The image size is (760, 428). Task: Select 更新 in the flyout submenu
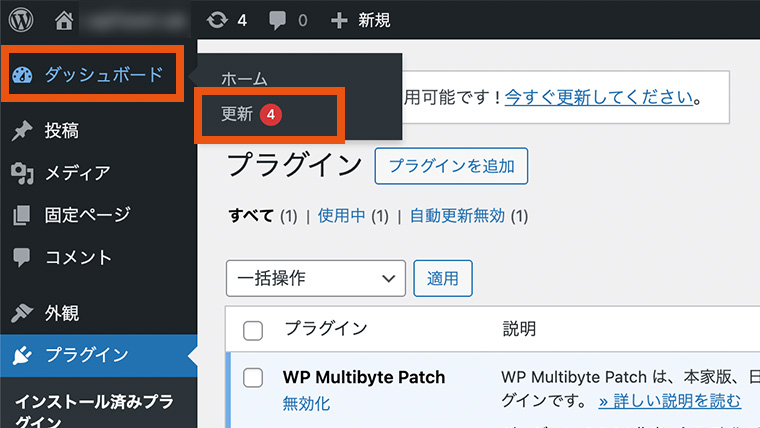(237, 114)
